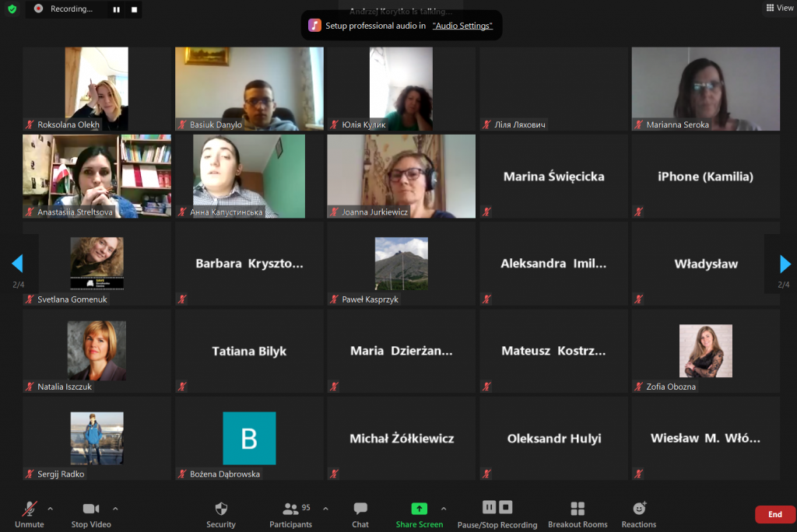Open the Reactions menu
Image resolution: width=797 pixels, height=532 pixels.
[x=639, y=513]
